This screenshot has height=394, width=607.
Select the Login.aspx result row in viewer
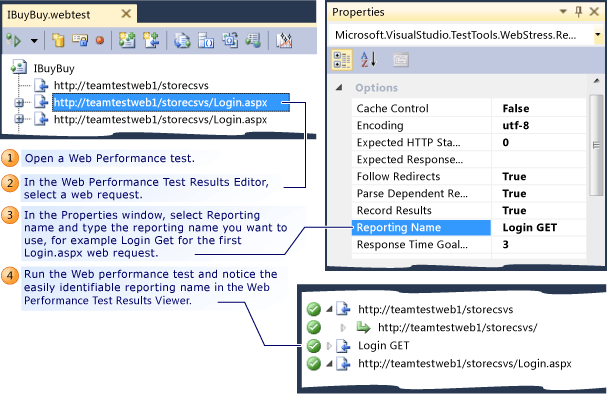click(x=465, y=364)
